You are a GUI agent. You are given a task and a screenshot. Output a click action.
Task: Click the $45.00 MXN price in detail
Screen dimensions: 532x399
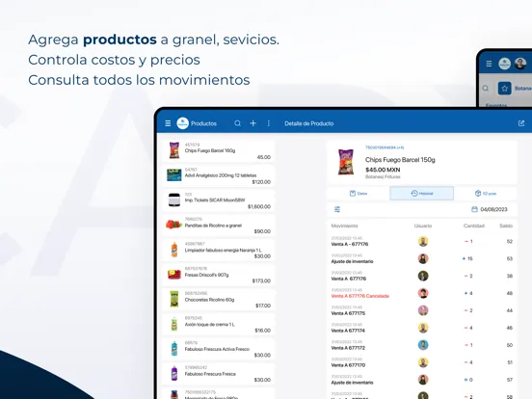[x=383, y=170]
